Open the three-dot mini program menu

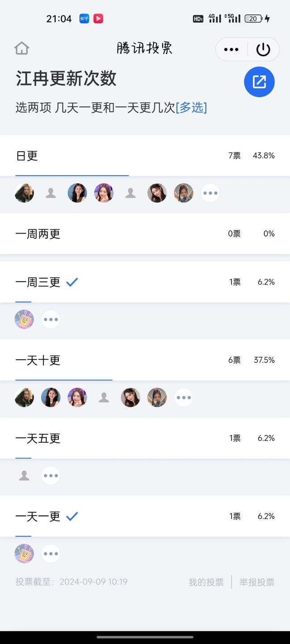click(231, 49)
